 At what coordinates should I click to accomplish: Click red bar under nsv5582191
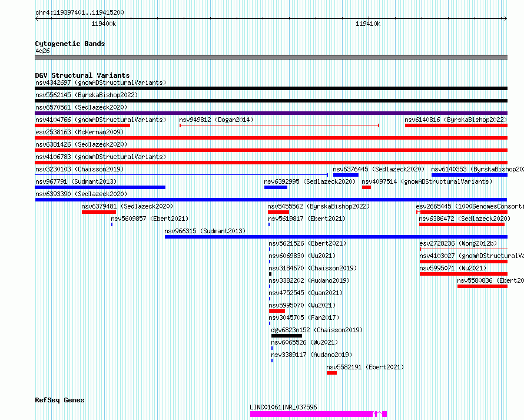coord(331,373)
